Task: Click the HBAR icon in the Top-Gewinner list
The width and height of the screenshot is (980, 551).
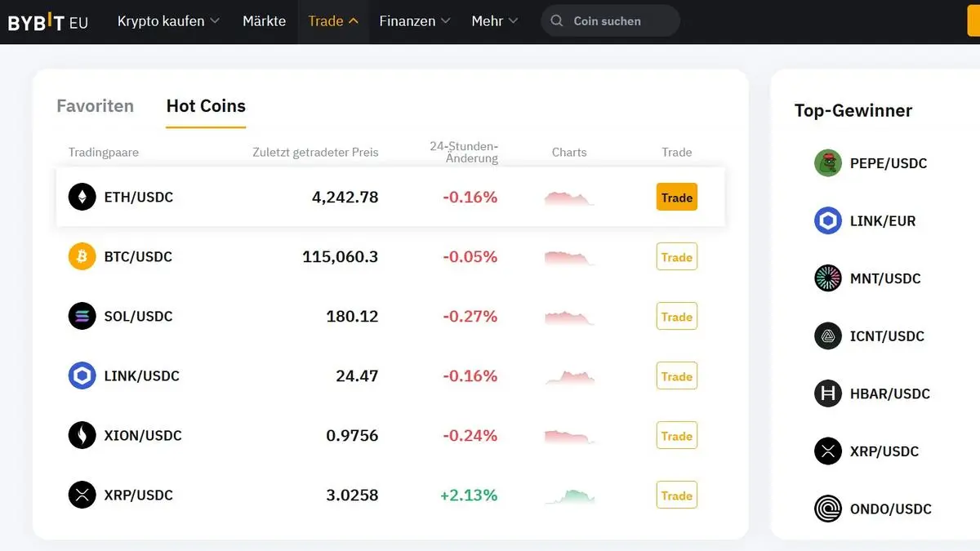Action: [827, 393]
